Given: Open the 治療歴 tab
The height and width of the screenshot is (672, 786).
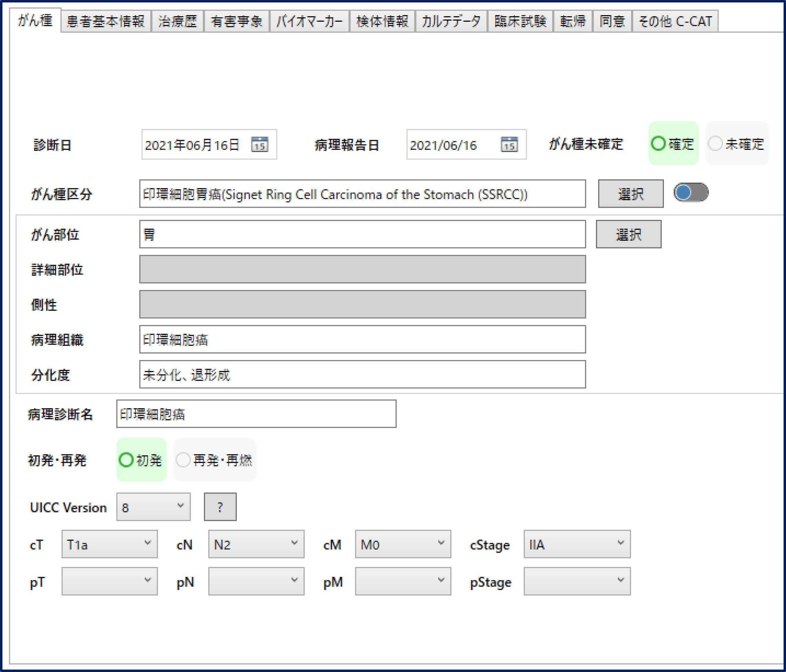Looking at the screenshot, I should [177, 21].
